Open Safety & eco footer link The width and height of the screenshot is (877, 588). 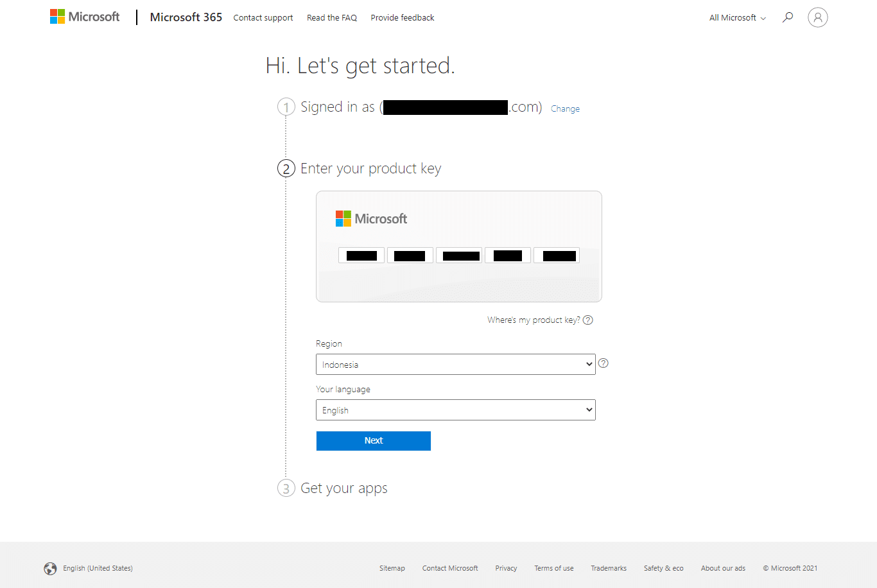tap(664, 569)
